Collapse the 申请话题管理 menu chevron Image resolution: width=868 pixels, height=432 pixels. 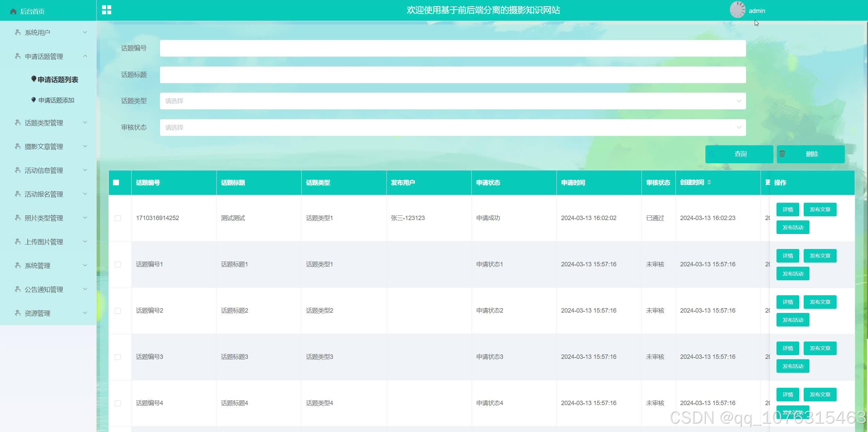[85, 56]
